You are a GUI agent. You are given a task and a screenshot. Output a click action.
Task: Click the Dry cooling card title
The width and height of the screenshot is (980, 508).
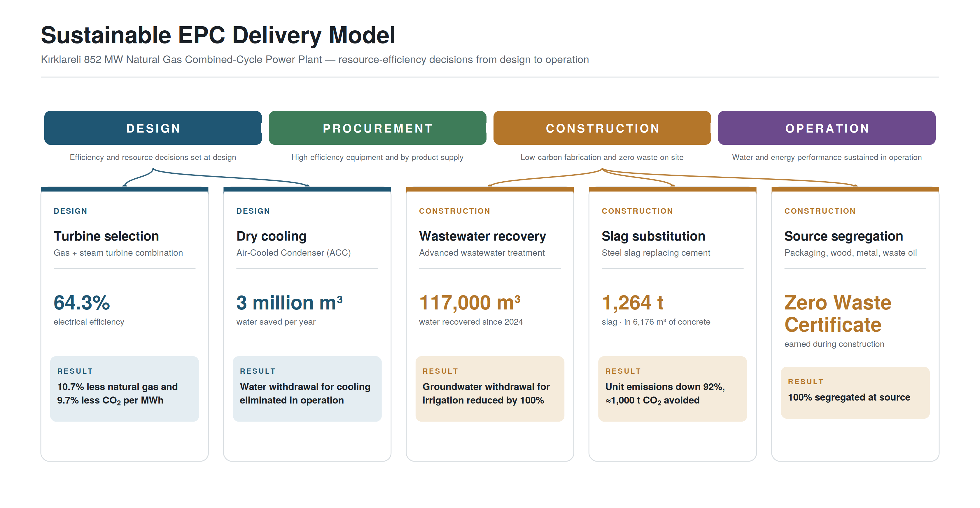(x=271, y=236)
